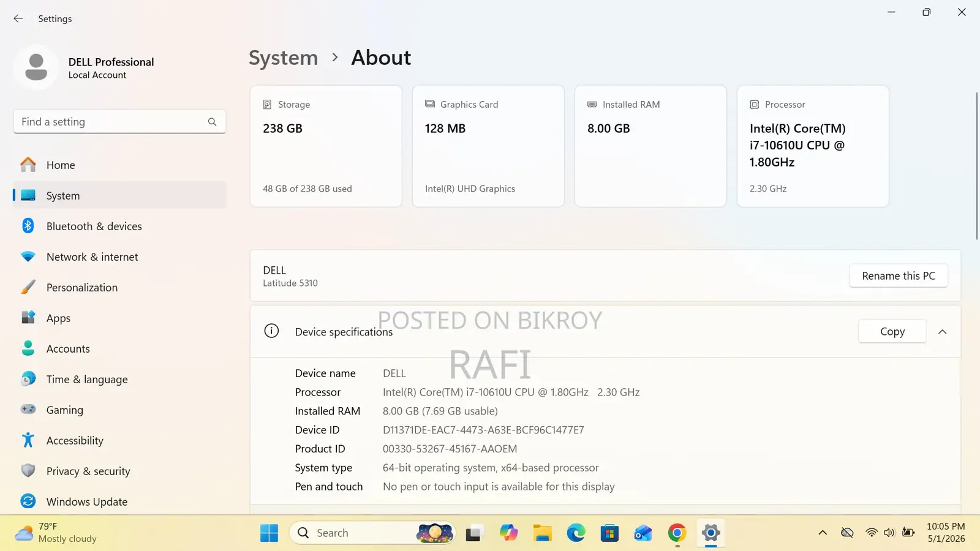Screen dimensions: 980x551
Task: Open Windows Update settings
Action: [119, 501]
